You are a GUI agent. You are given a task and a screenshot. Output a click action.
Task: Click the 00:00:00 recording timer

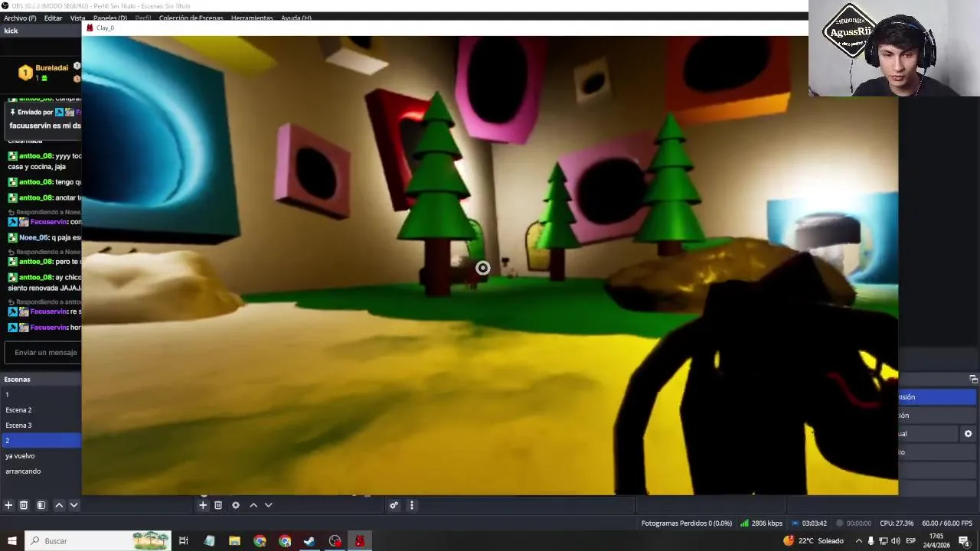(x=854, y=523)
